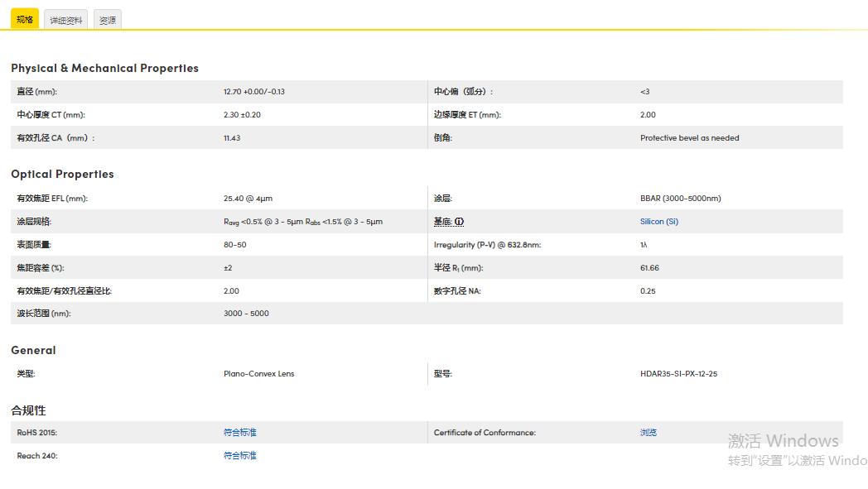
Task: Open the 资源 tab
Action: 107,19
